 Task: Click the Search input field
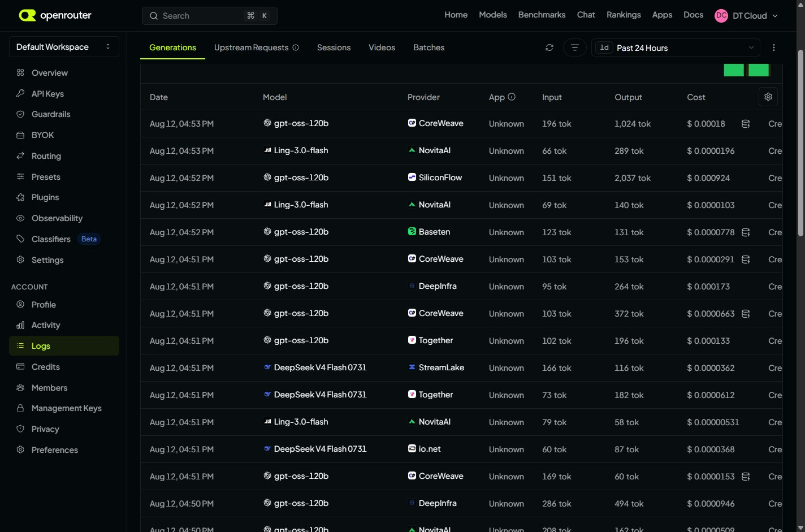tap(210, 16)
